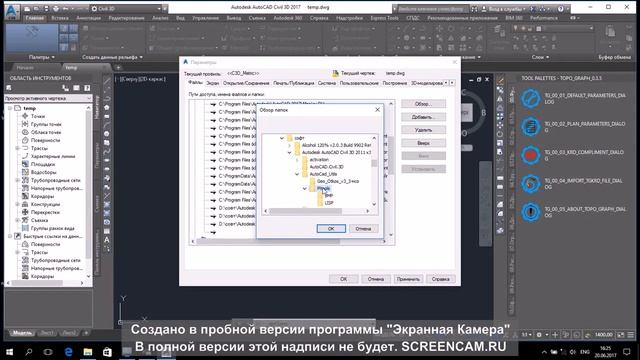The height and width of the screenshot is (360, 640).
Task: Select Характерные линии in Toolspace tree
Action: [x=53, y=156]
